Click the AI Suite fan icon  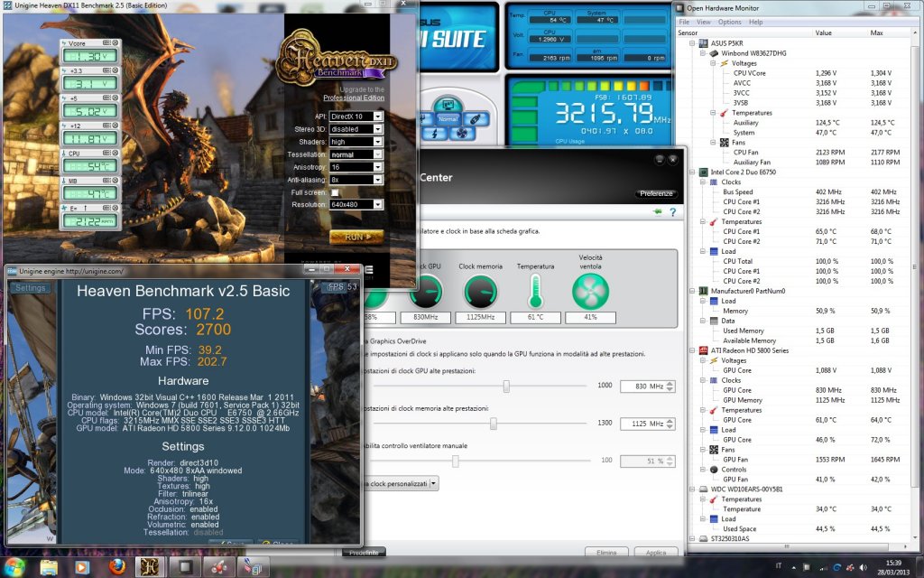point(462,134)
